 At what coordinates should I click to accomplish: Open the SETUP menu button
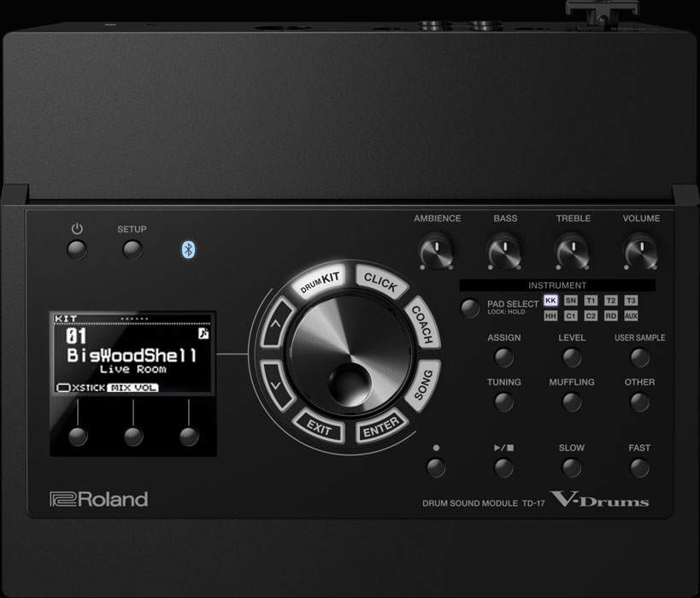point(132,249)
